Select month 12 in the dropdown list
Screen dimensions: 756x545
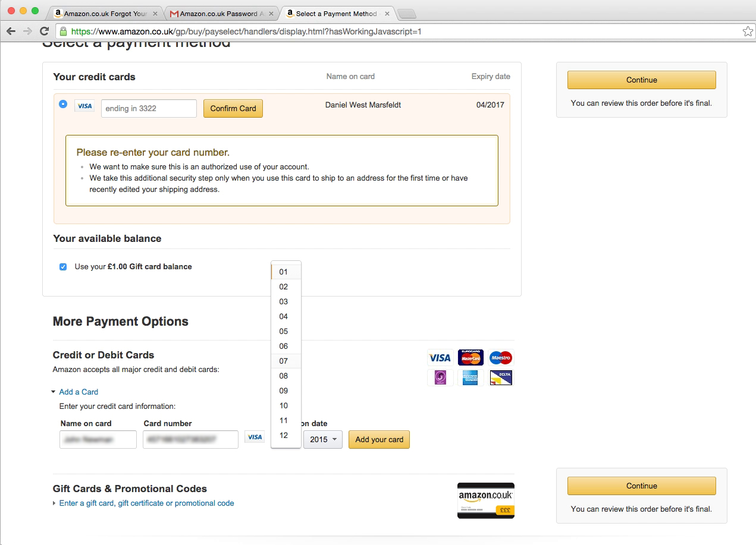tap(284, 435)
